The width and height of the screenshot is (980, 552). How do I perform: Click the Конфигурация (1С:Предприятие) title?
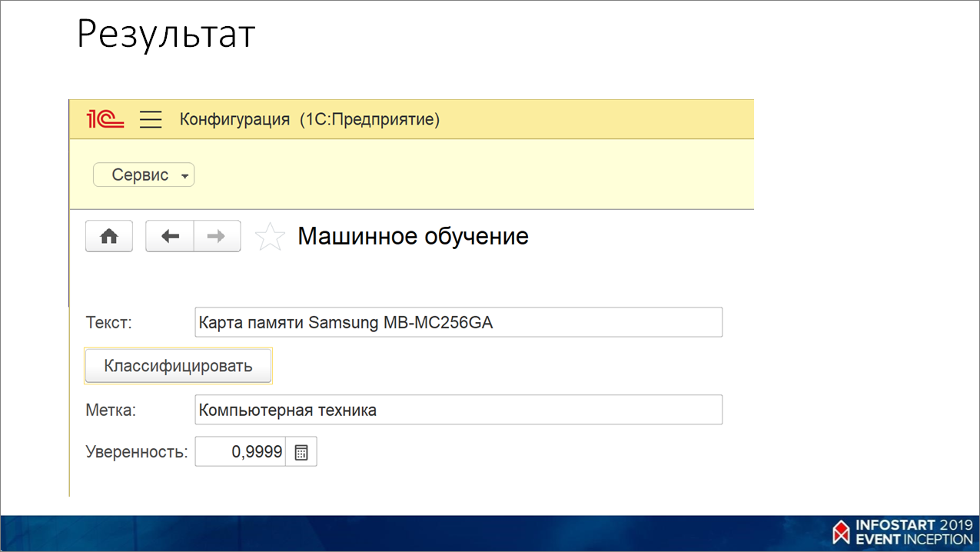(x=309, y=119)
